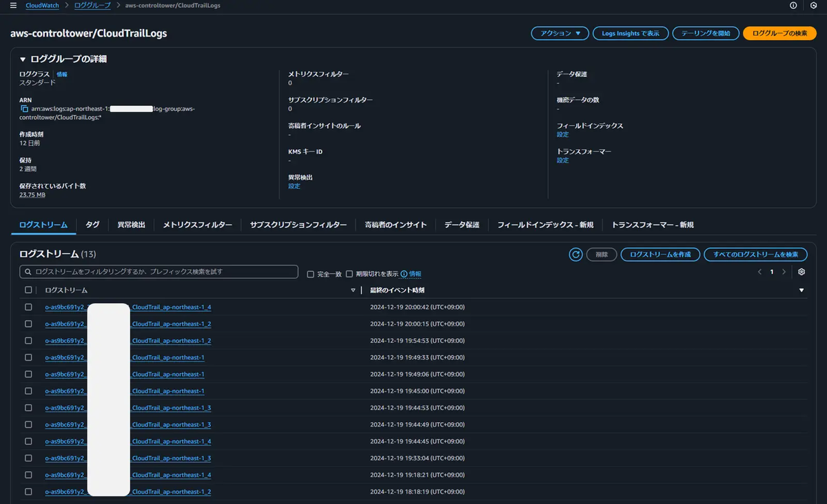
Task: Go to next page of log streams
Action: point(784,272)
